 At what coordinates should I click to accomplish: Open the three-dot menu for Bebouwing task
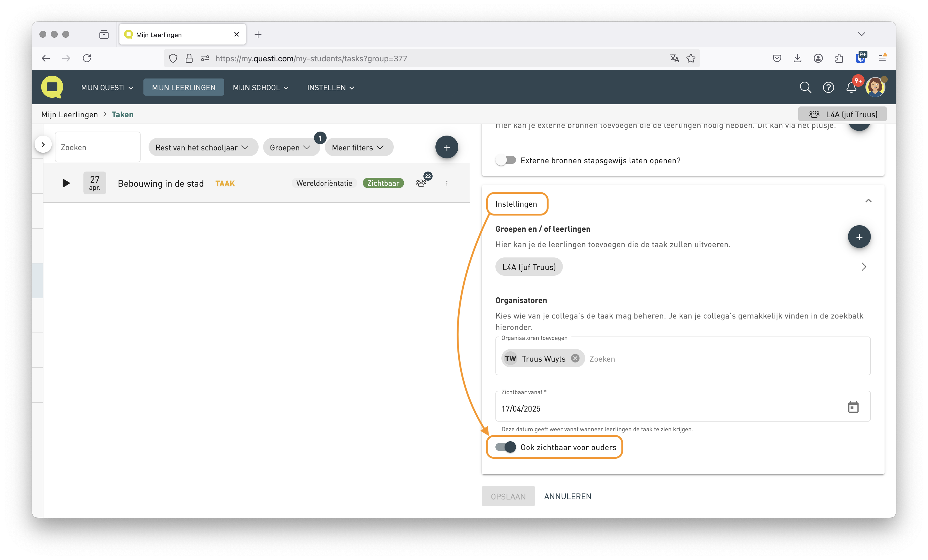tap(447, 183)
